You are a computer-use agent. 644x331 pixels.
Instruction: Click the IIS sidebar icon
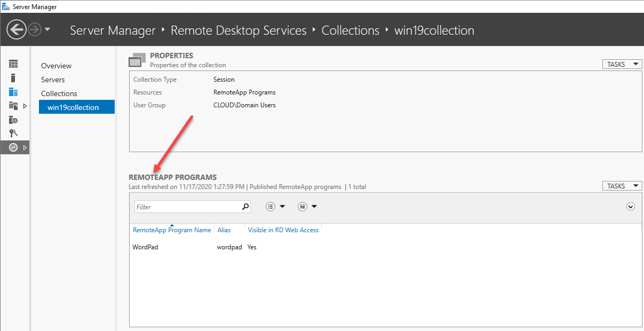pos(13,120)
